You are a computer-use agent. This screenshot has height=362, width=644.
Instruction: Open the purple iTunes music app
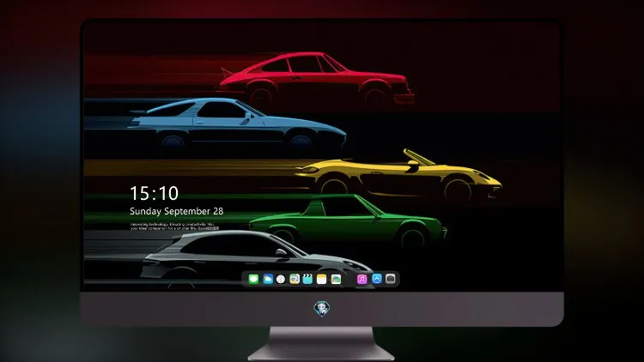(x=361, y=279)
